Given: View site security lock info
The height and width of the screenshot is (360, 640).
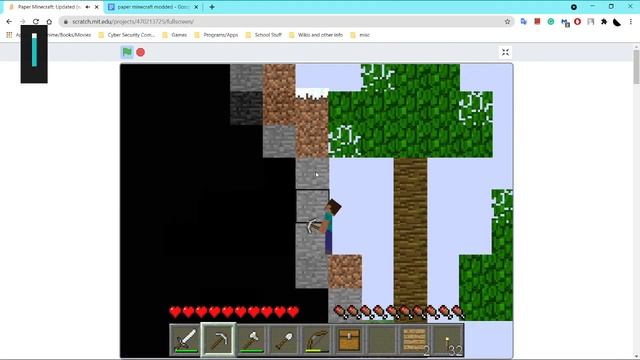Looking at the screenshot, I should point(66,22).
